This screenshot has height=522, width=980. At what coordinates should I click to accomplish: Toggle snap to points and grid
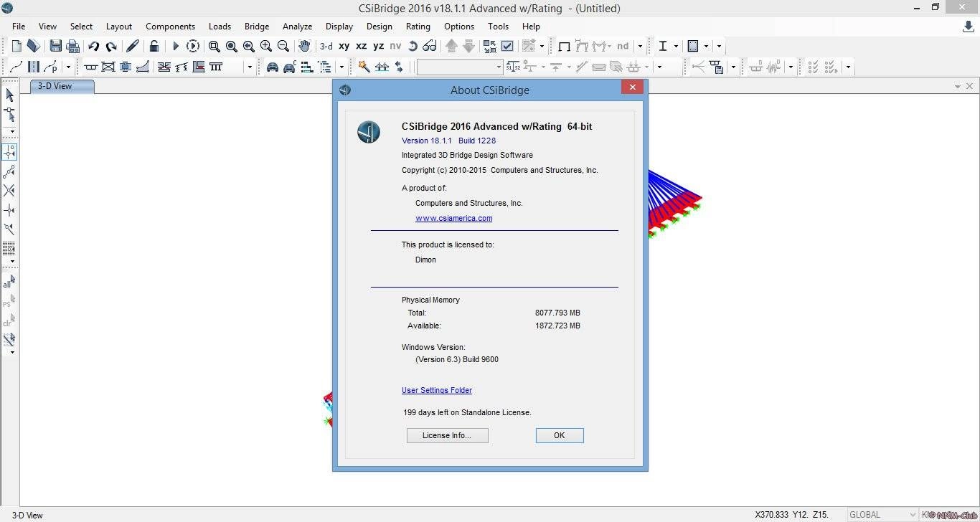point(9,152)
